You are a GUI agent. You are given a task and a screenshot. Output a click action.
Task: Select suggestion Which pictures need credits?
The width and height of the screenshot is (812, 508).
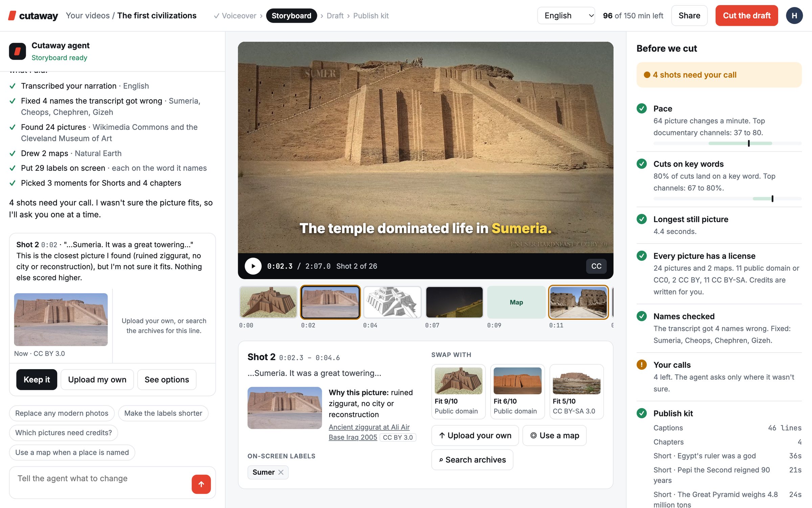pyautogui.click(x=63, y=433)
